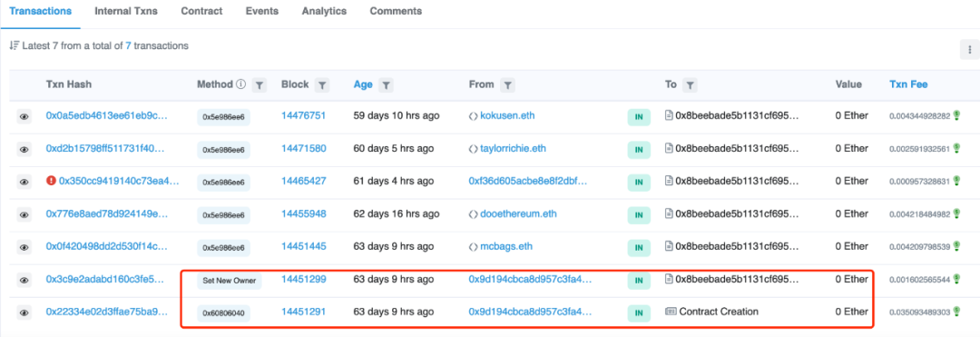The image size is (980, 337).
Task: Click the Contract Creation label
Action: [719, 312]
